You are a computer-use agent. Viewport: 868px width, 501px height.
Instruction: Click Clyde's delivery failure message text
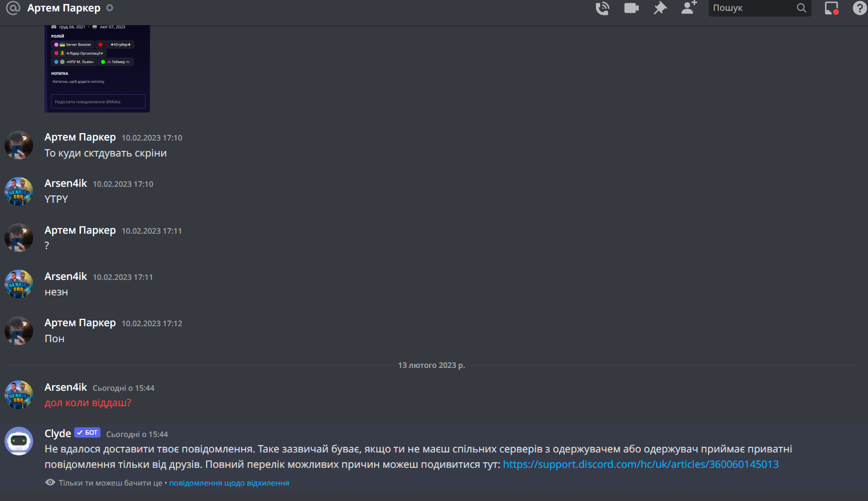coord(418,456)
